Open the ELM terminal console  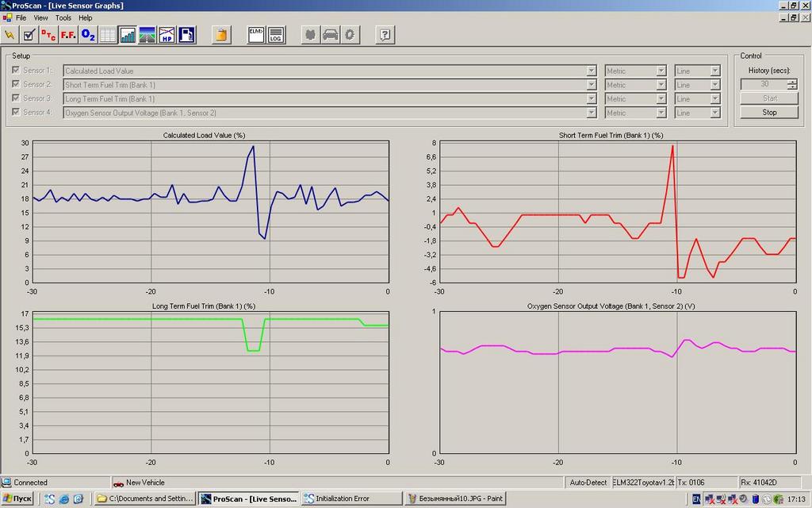[256, 35]
